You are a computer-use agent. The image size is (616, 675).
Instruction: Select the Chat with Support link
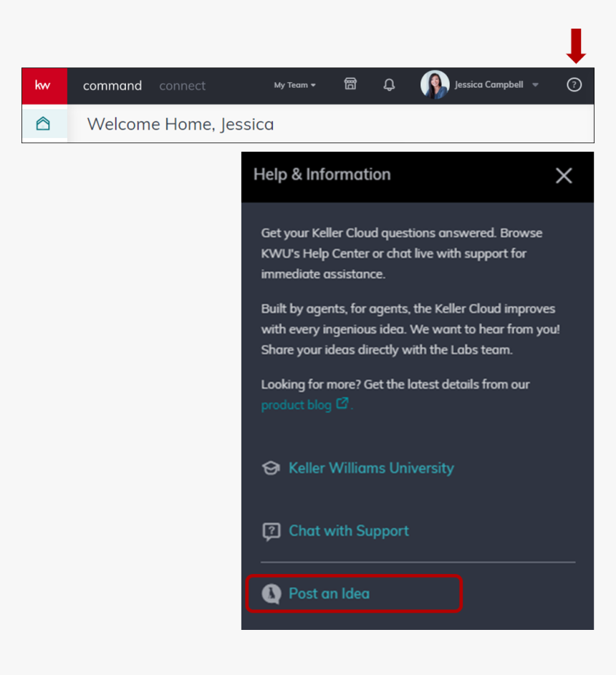tap(349, 531)
